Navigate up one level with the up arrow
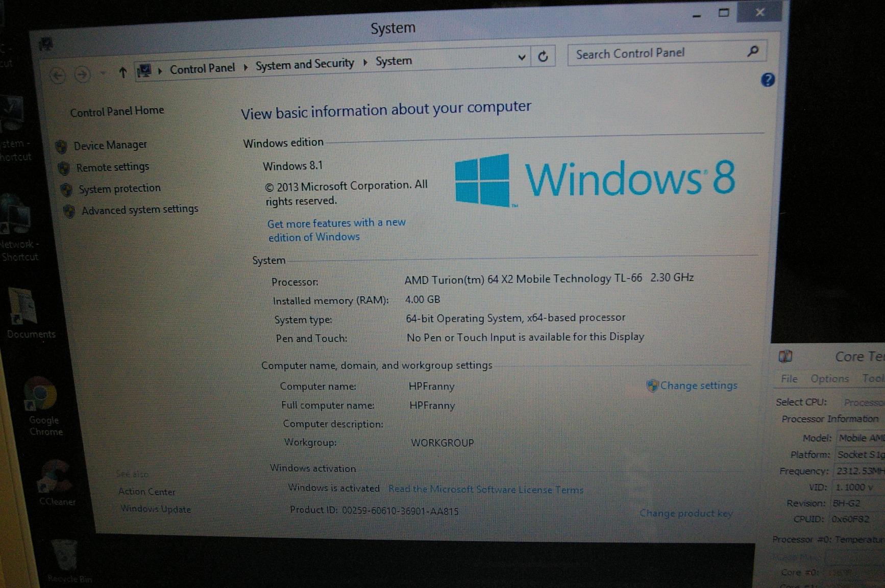Viewport: 885px width, 588px height. tap(122, 73)
